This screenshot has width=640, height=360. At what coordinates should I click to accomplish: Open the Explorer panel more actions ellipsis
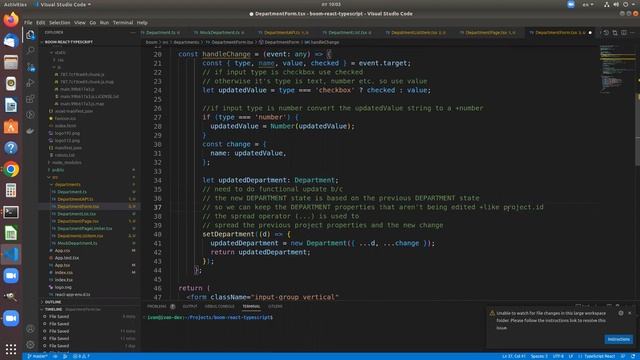click(133, 32)
